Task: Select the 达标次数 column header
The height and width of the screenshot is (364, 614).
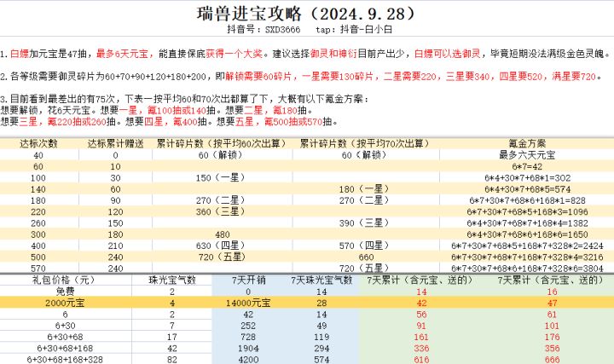Action: tap(38, 144)
